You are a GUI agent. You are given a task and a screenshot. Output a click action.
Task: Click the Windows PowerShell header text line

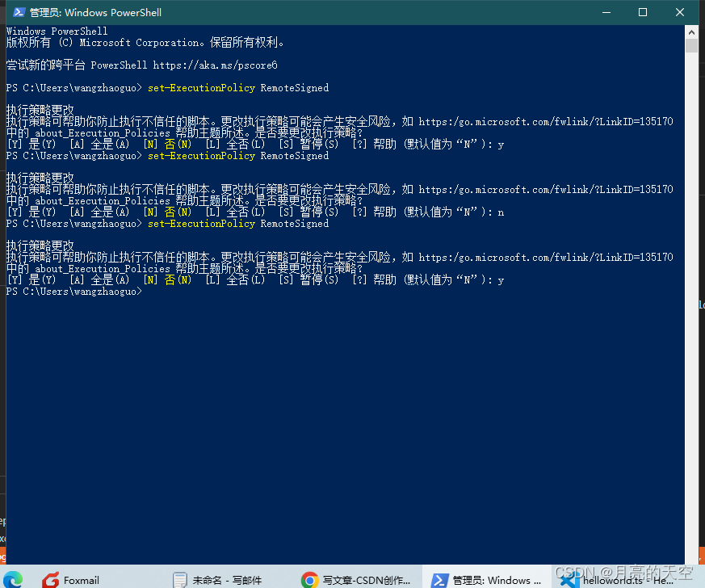pos(57,31)
